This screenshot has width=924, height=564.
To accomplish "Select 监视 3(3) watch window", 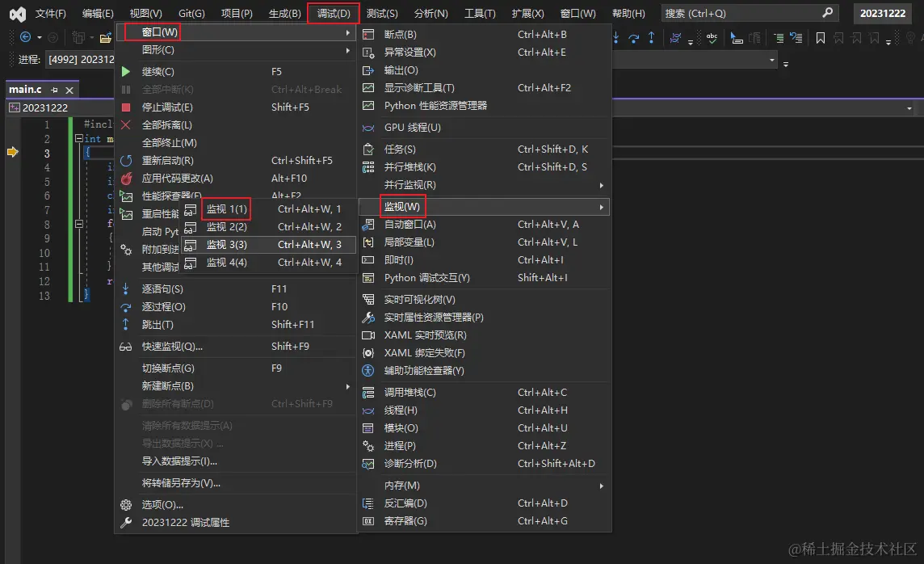I will coord(268,245).
